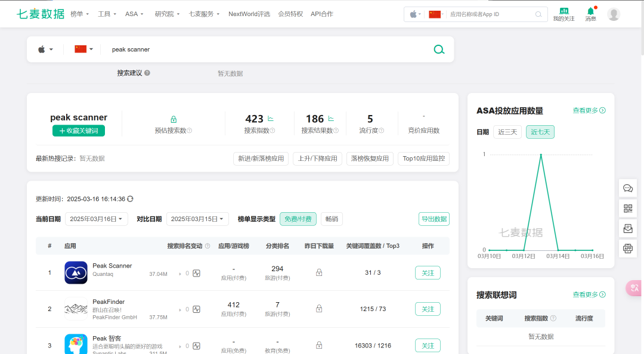This screenshot has height=354, width=644.
Task: Open rank trend icon for Peak 智客 row
Action: [x=196, y=346]
